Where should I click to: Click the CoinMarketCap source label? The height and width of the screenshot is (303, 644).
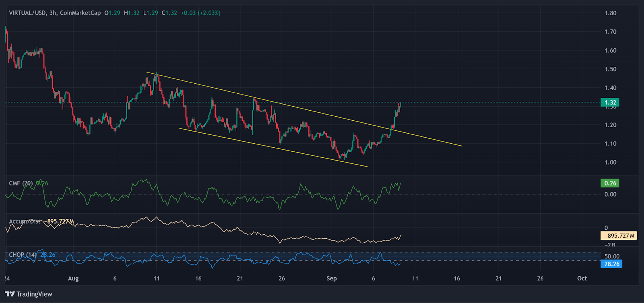(80, 13)
